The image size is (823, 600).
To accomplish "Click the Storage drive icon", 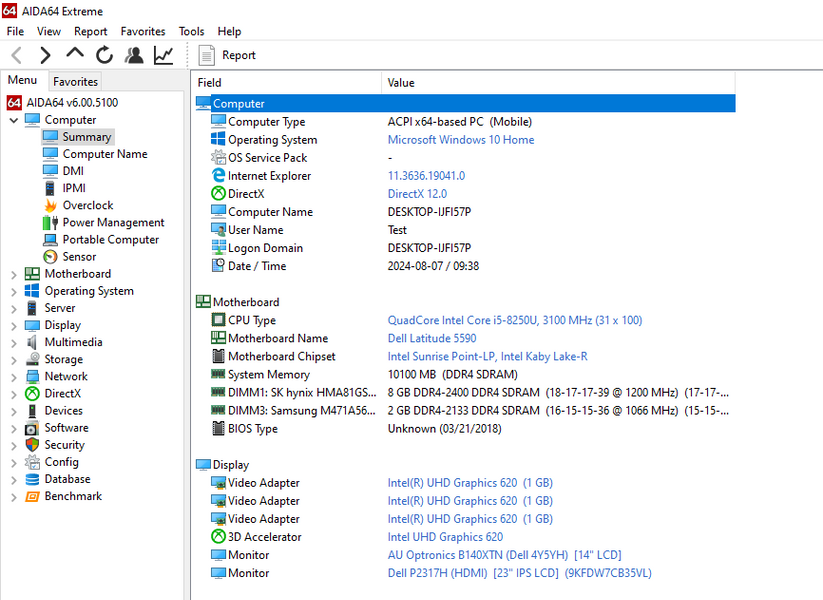I will pyautogui.click(x=32, y=359).
